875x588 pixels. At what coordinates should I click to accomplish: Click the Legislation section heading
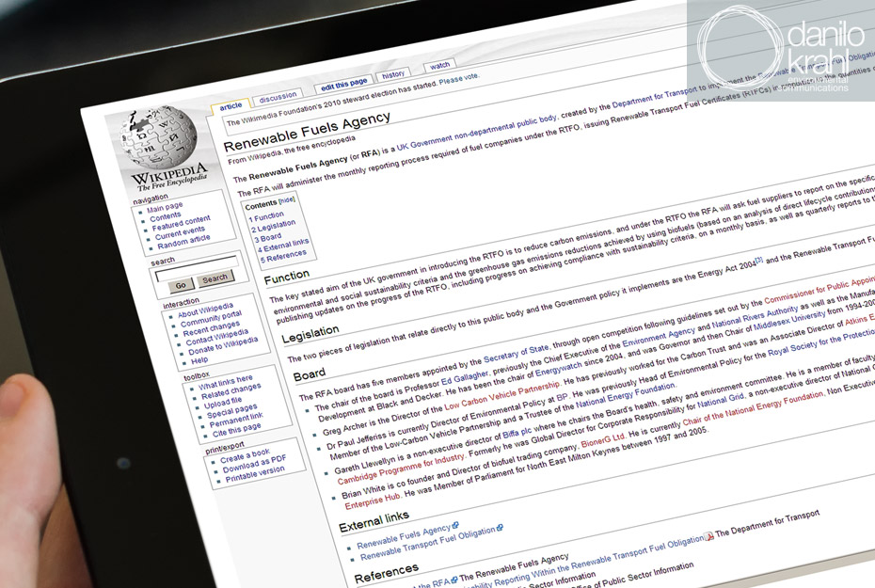(310, 334)
